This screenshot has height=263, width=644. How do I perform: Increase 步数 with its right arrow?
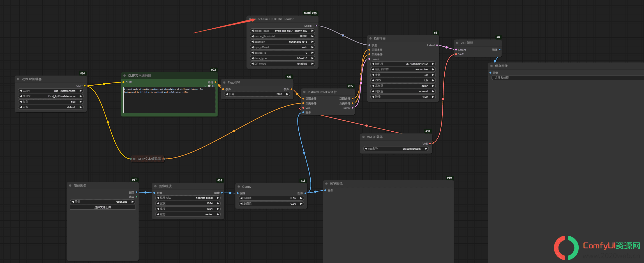433,75
